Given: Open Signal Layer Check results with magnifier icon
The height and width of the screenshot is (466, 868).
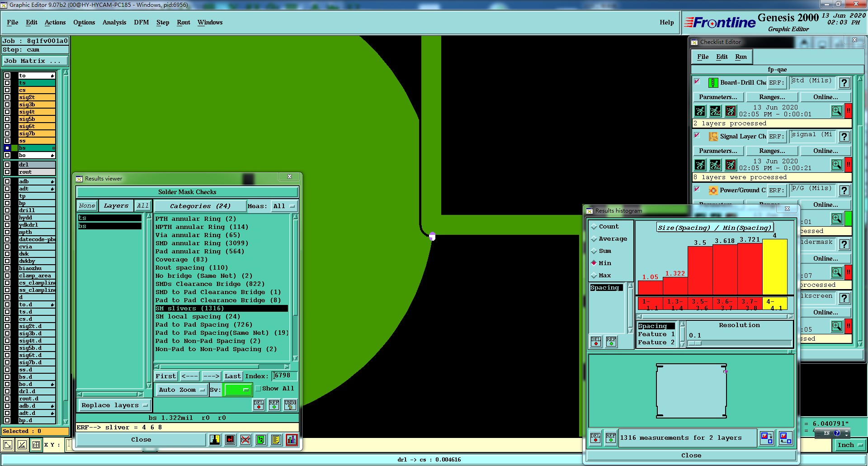Looking at the screenshot, I should click(837, 164).
